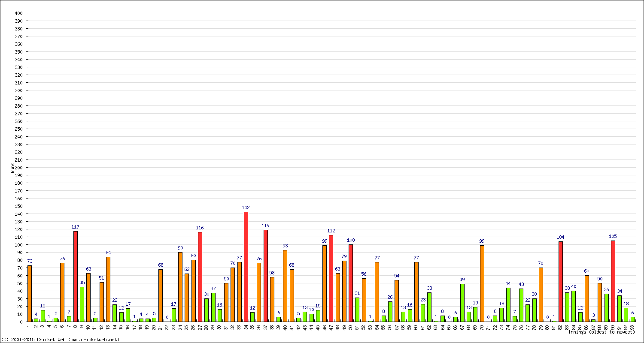644x343 pixels.
Task: Click the value label 37
Action: (x=213, y=289)
